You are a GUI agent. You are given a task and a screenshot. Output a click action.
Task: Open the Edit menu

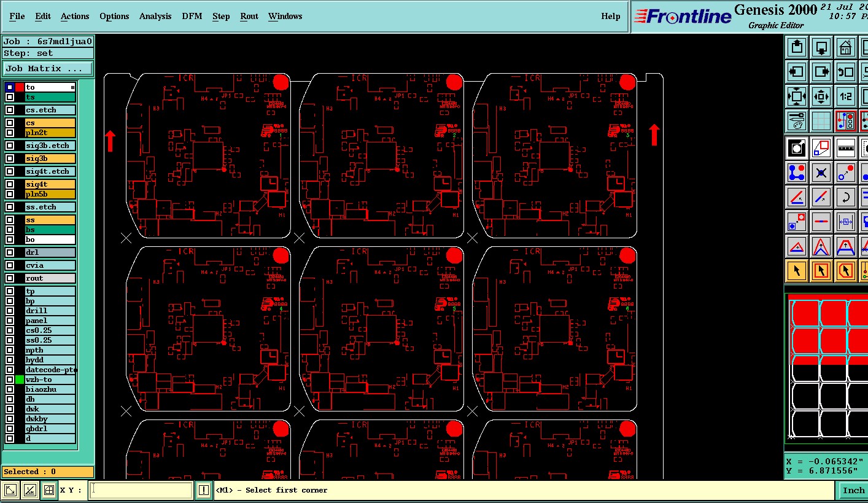click(x=43, y=16)
